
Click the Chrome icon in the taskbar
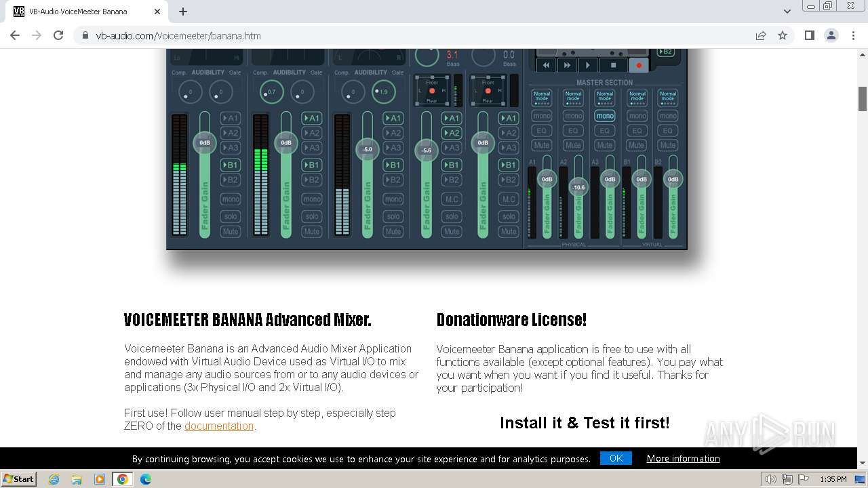tap(123, 479)
